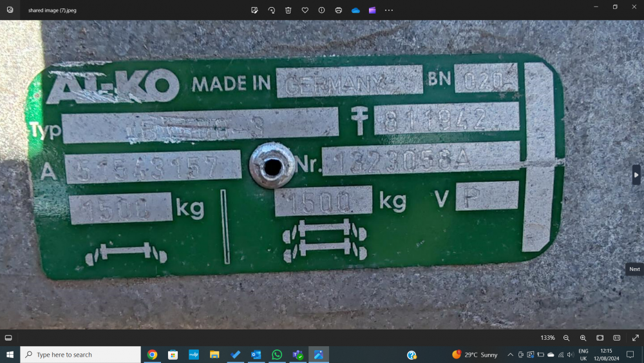Open the Photos gallery home icon
The image size is (644, 363).
click(x=10, y=10)
